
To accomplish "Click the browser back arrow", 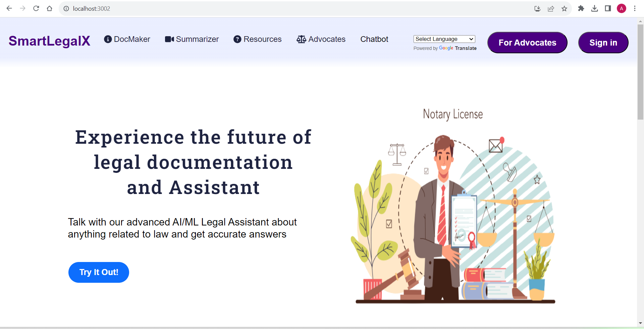I will point(9,8).
